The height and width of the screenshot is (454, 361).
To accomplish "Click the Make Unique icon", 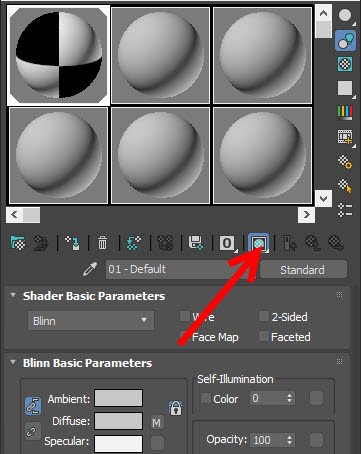I will tap(165, 243).
